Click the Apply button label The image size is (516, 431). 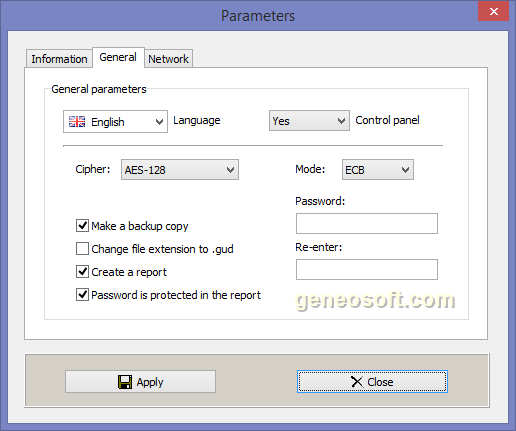pyautogui.click(x=150, y=382)
